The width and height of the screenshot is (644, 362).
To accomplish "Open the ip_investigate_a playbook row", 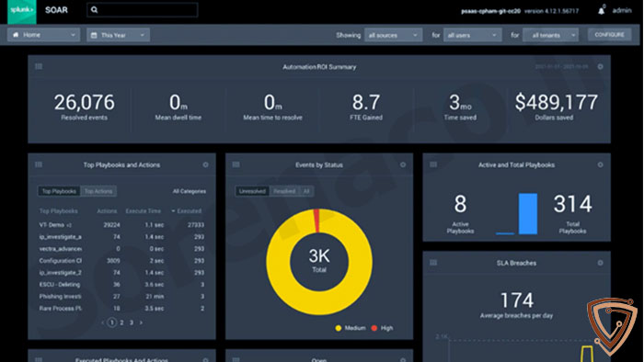I will [121, 236].
